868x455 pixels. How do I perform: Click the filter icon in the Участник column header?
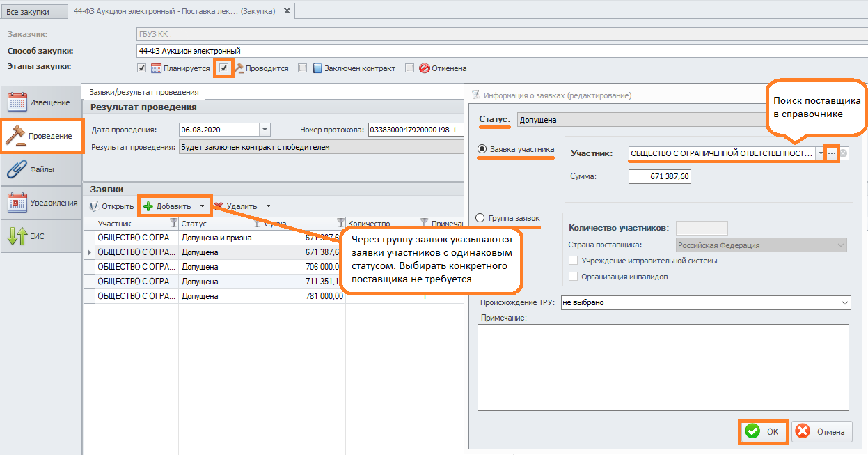click(x=173, y=224)
